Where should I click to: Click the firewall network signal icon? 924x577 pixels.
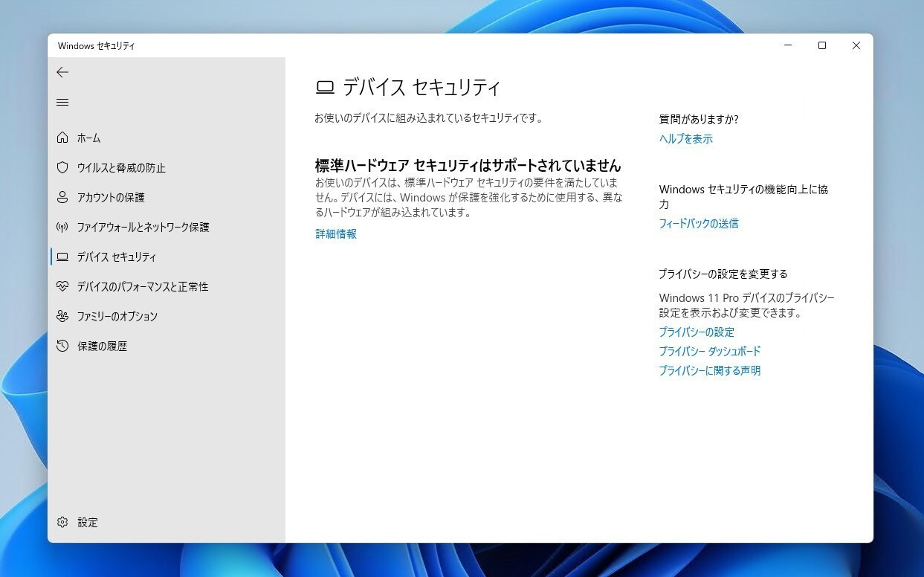pyautogui.click(x=62, y=227)
